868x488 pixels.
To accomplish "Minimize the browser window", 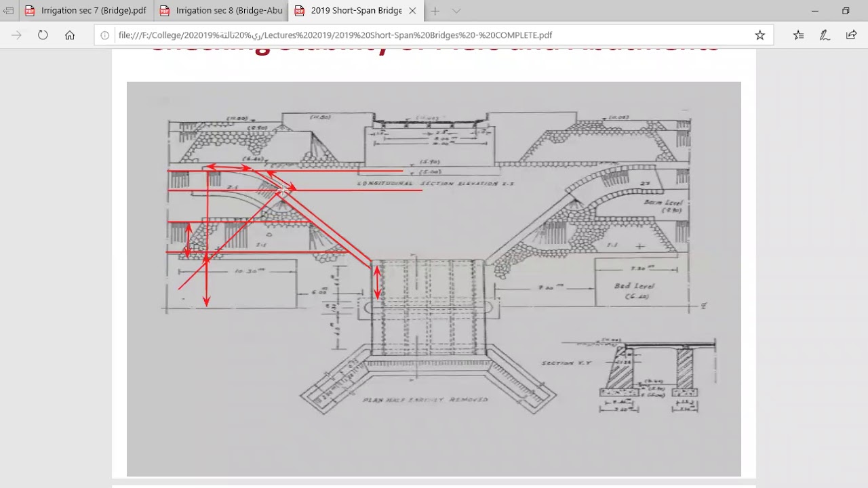I will 815,11.
